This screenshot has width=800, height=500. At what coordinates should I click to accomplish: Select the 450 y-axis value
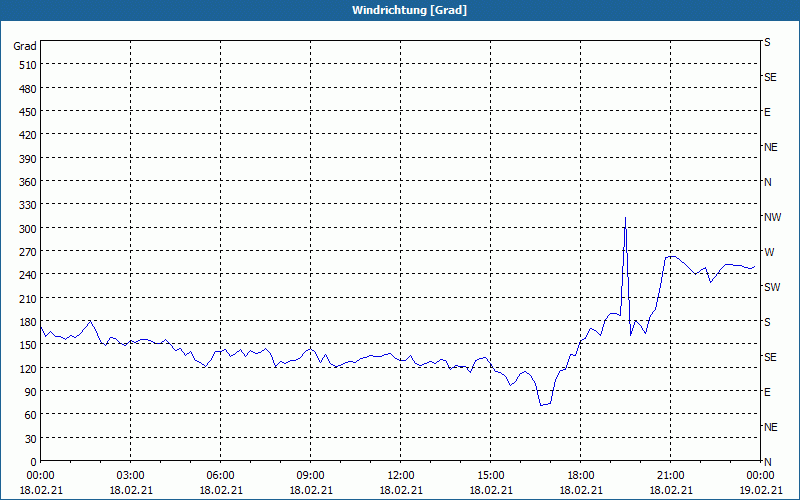(28, 112)
